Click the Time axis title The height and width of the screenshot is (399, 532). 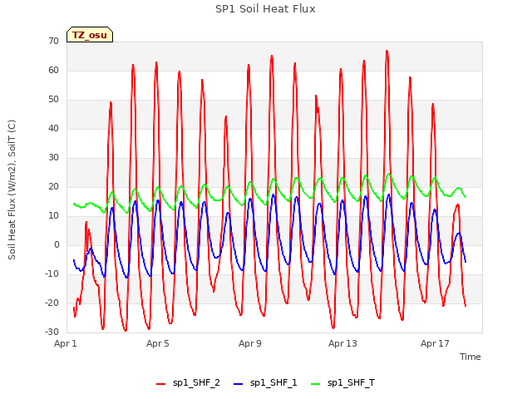[470, 357]
